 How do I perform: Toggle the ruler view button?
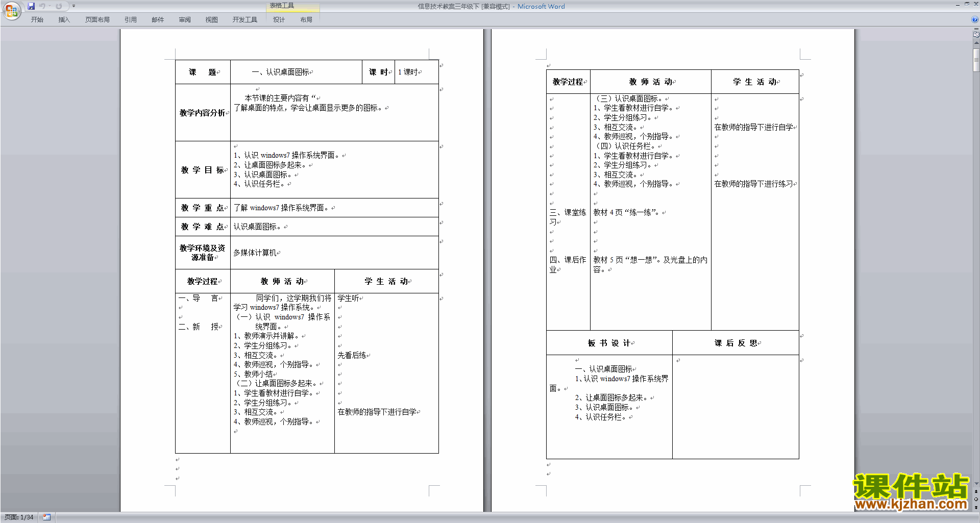point(976,35)
